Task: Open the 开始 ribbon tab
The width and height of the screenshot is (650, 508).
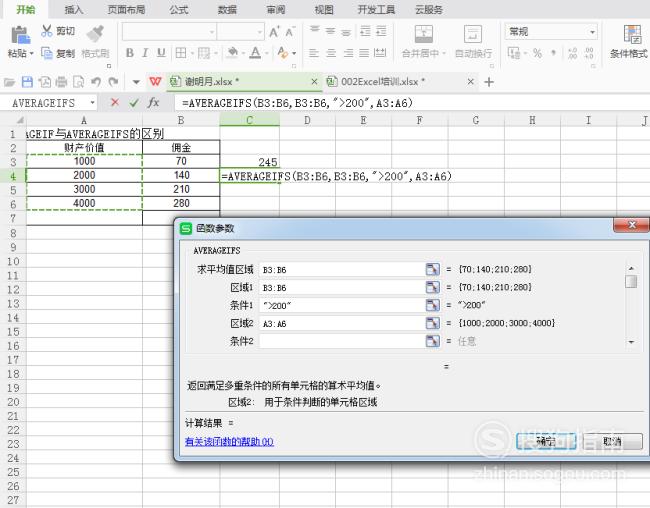Action: pos(26,9)
